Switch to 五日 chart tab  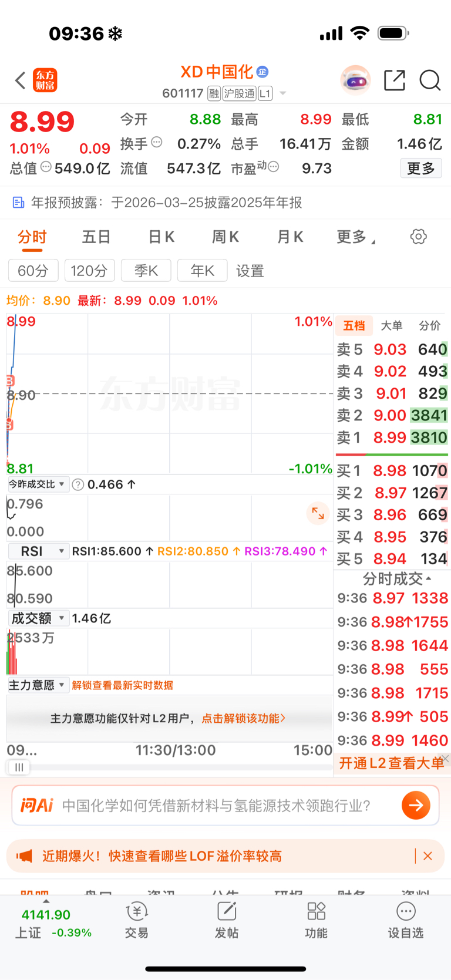coord(96,237)
